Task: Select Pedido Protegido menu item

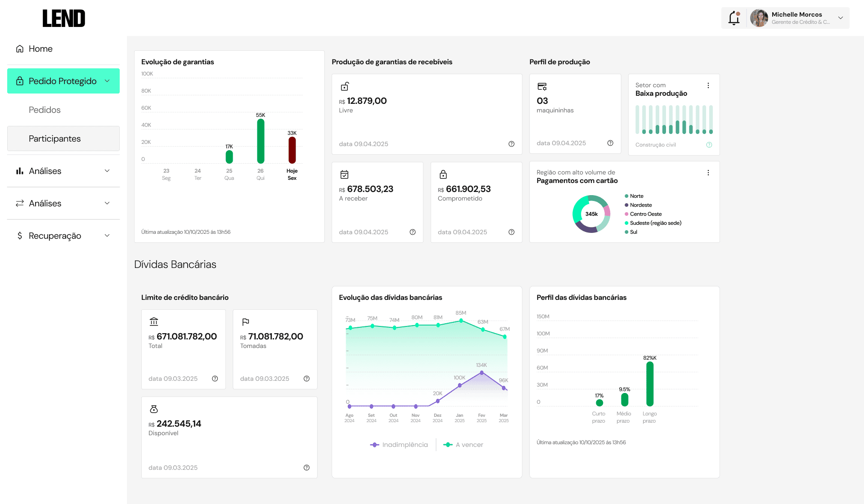Action: click(63, 81)
